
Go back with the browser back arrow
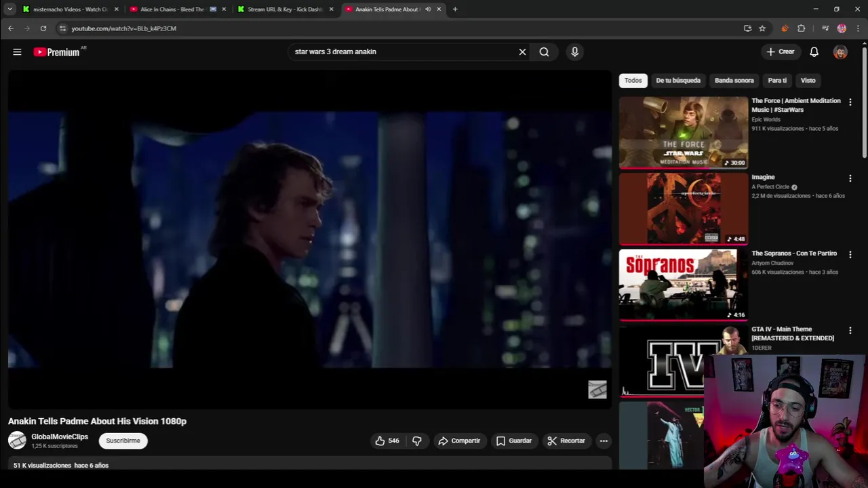click(x=11, y=28)
